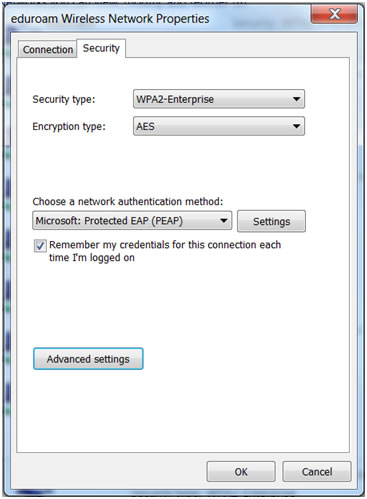Open PEAP Settings button
The width and height of the screenshot is (367, 499).
pyautogui.click(x=271, y=221)
